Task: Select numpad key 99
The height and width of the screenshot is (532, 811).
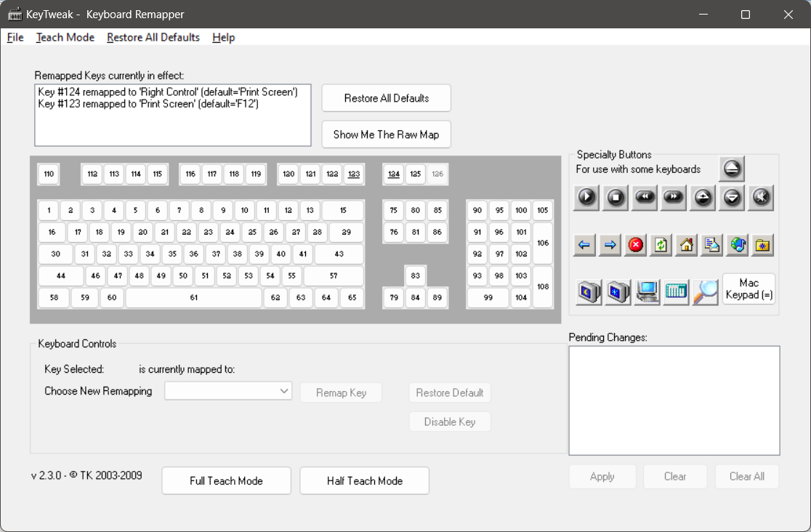Action: 488,297
